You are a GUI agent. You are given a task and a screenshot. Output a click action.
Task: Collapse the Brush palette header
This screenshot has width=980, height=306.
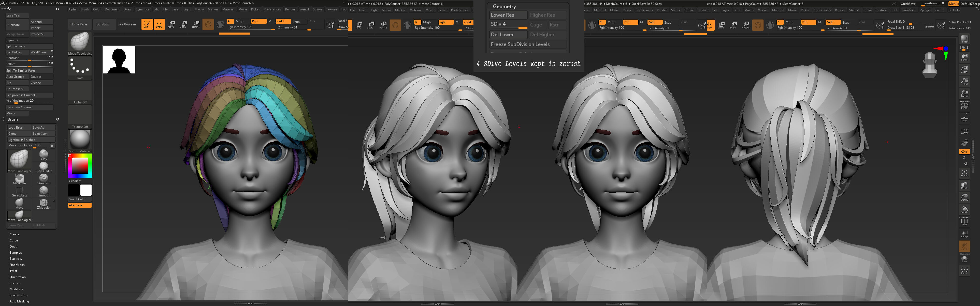12,119
